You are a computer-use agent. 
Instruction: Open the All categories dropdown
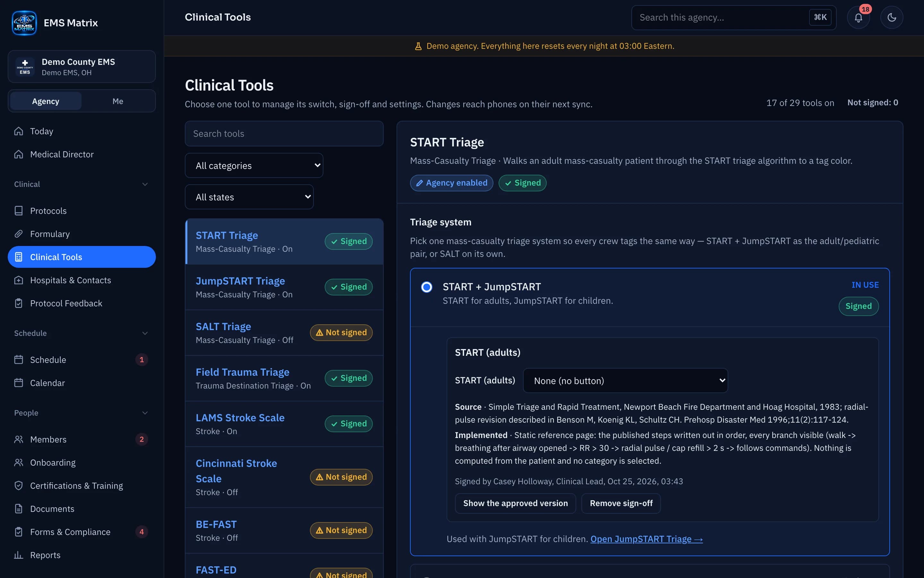(x=254, y=165)
